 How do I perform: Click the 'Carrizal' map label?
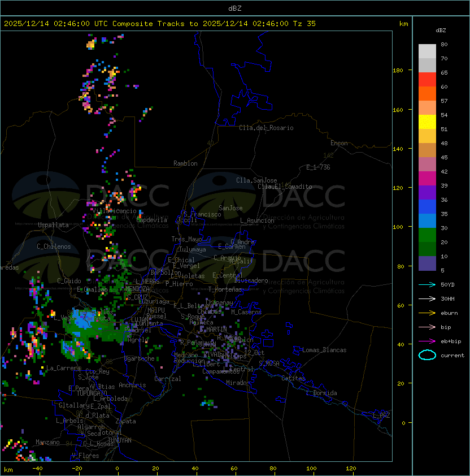point(167,379)
